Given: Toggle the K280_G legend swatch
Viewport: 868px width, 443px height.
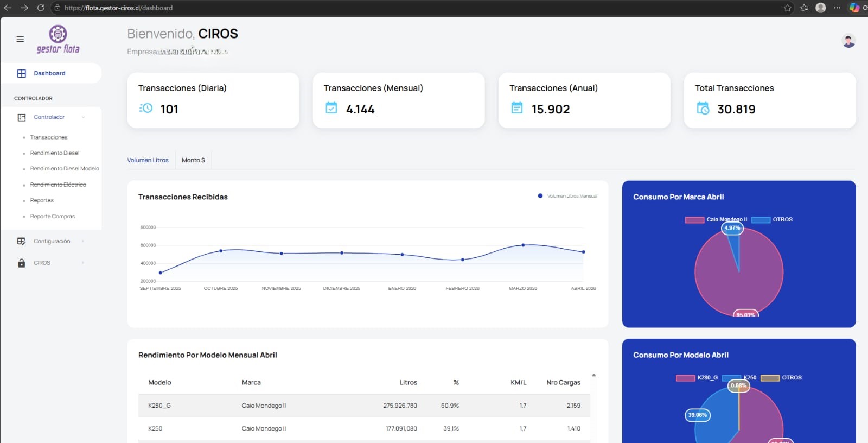Looking at the screenshot, I should pos(685,378).
